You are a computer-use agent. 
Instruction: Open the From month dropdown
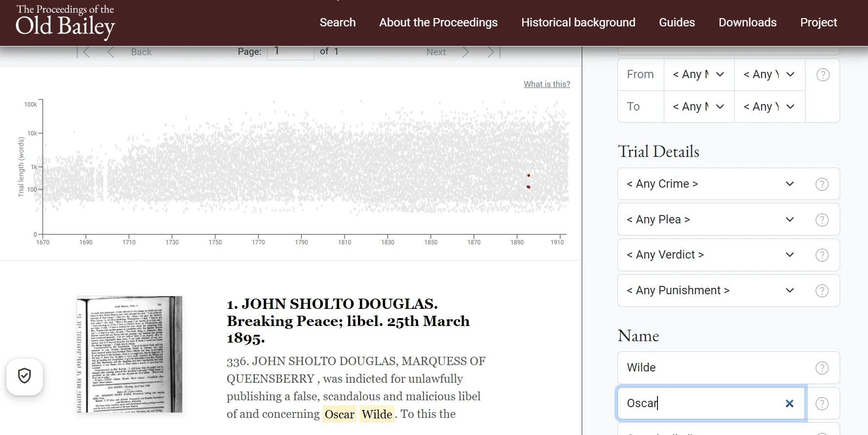click(x=699, y=75)
